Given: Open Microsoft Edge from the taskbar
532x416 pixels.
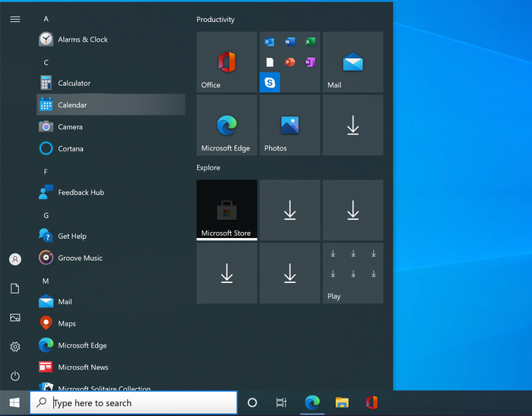Looking at the screenshot, I should (x=312, y=403).
